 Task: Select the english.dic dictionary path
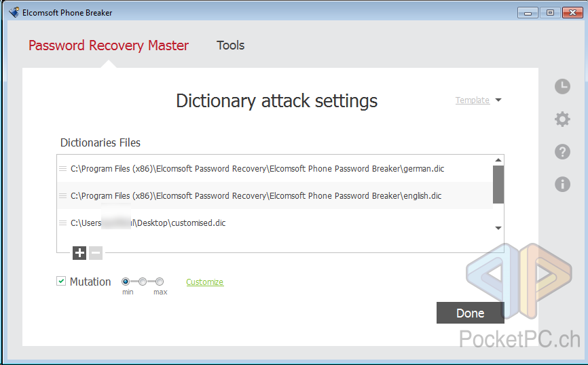[256, 195]
